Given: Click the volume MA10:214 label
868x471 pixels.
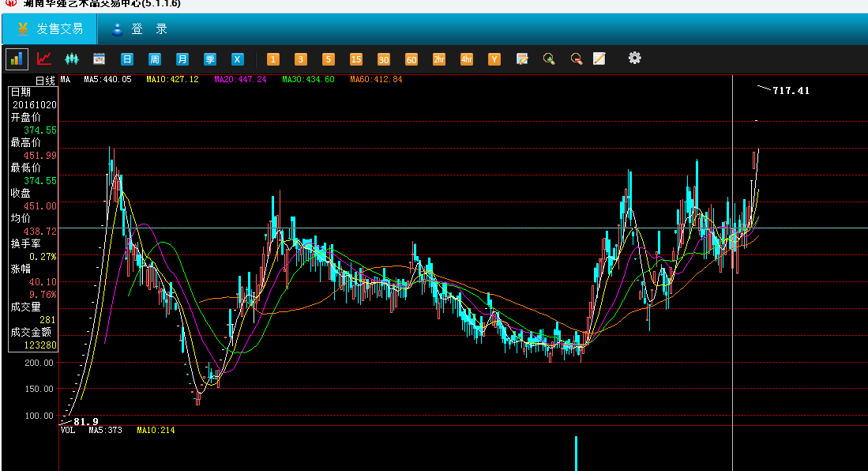Looking at the screenshot, I should point(156,430).
